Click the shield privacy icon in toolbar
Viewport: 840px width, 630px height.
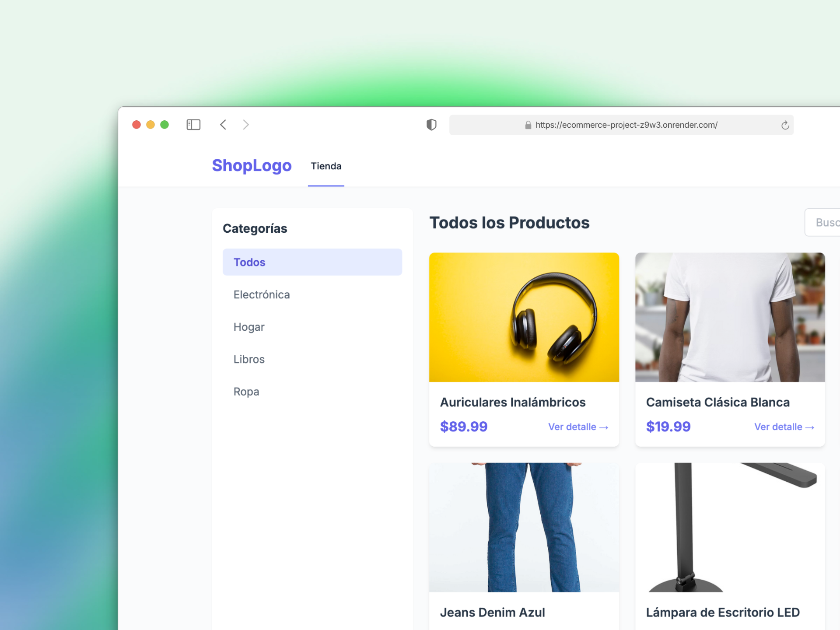[431, 125]
